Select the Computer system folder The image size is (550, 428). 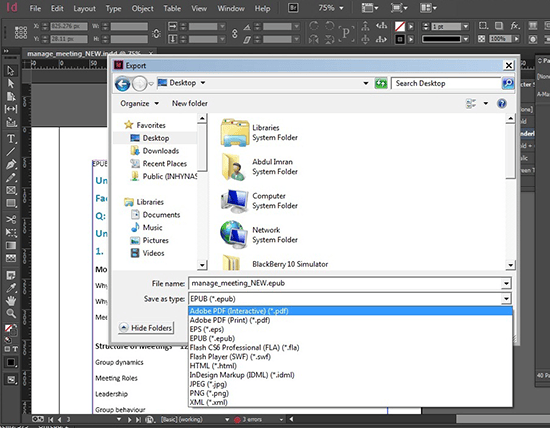259,201
